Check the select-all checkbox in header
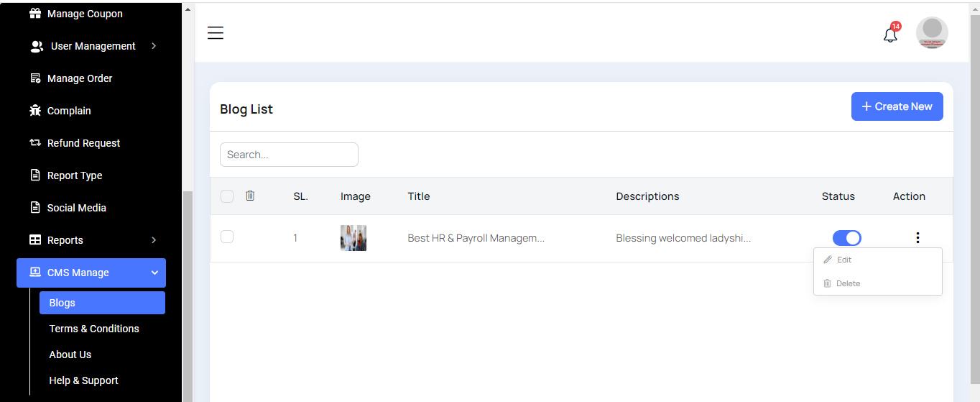This screenshot has width=980, height=402. pyautogui.click(x=227, y=196)
